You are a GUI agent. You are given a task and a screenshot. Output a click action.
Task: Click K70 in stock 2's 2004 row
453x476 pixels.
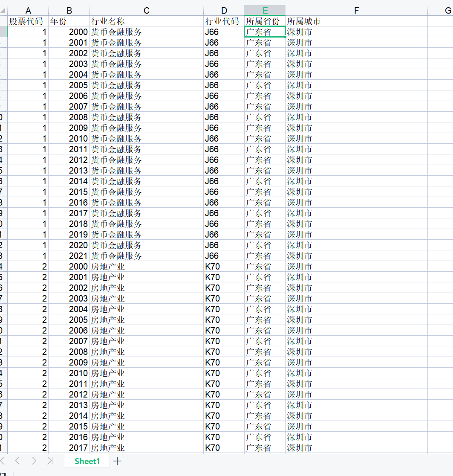[x=224, y=309]
